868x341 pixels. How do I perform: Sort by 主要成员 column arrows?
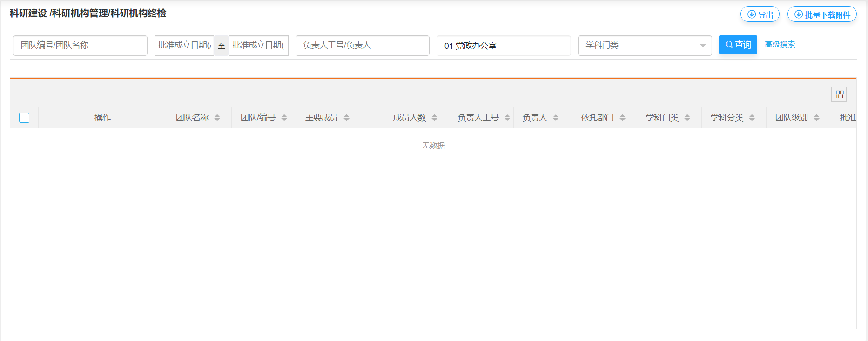[346, 118]
